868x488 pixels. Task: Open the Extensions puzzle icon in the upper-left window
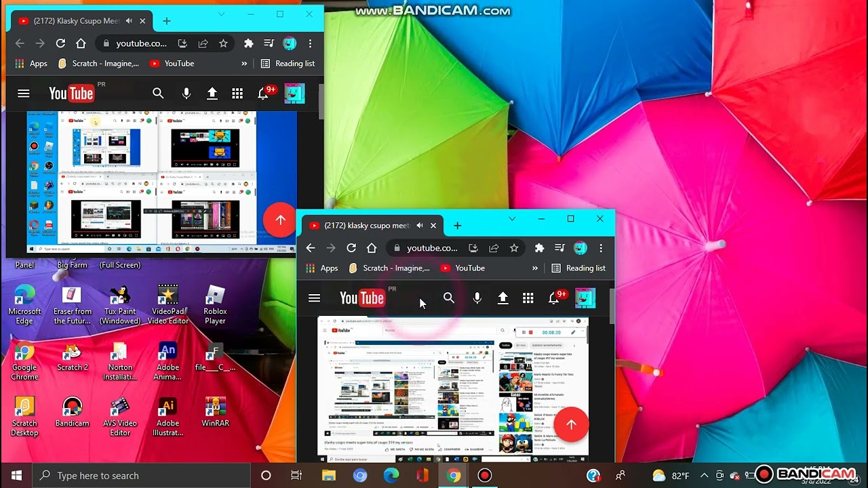tap(248, 43)
